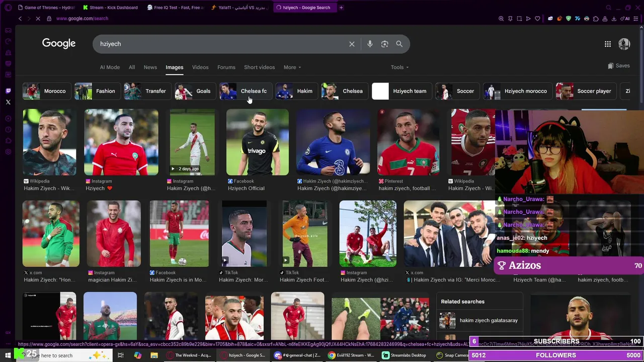This screenshot has width=644, height=362.
Task: Open Facebook Hziyech Official trivago shirt image
Action: pos(258,142)
